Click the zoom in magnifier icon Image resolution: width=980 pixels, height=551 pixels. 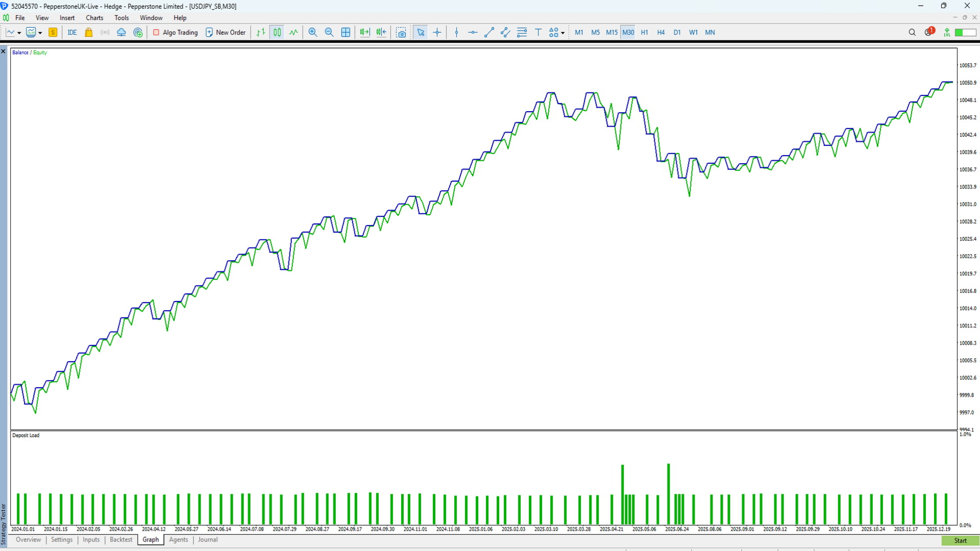[x=313, y=32]
